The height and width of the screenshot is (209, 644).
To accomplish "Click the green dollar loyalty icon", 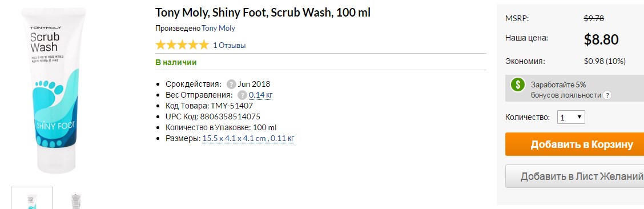I will (x=518, y=85).
